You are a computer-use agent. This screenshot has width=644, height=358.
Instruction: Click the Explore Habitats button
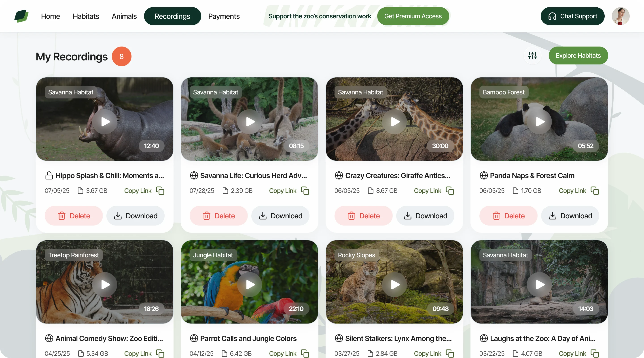click(x=578, y=55)
